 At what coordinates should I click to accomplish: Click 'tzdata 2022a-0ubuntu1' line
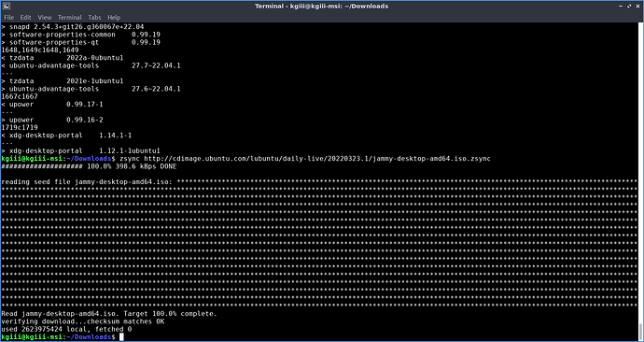(x=63, y=58)
